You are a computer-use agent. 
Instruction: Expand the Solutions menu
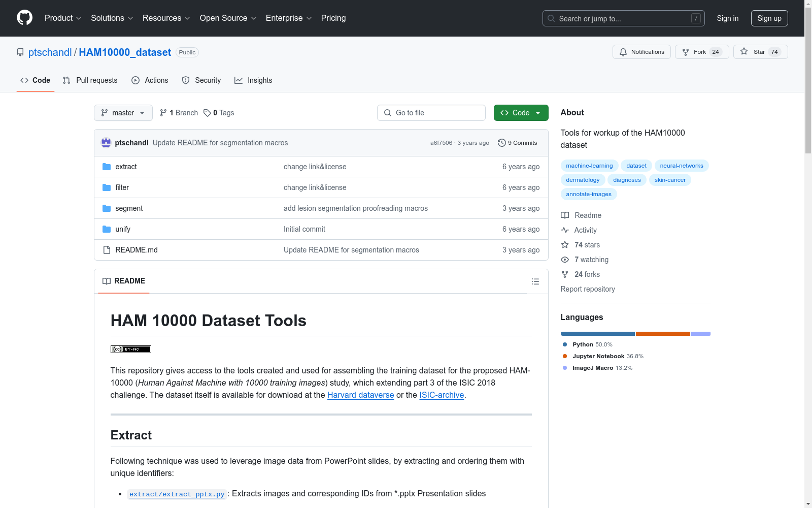click(x=112, y=18)
